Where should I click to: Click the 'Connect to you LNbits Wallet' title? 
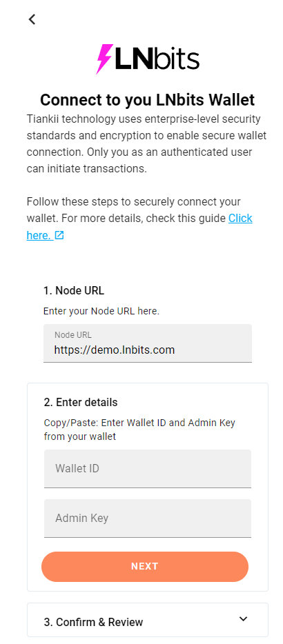[x=147, y=100]
